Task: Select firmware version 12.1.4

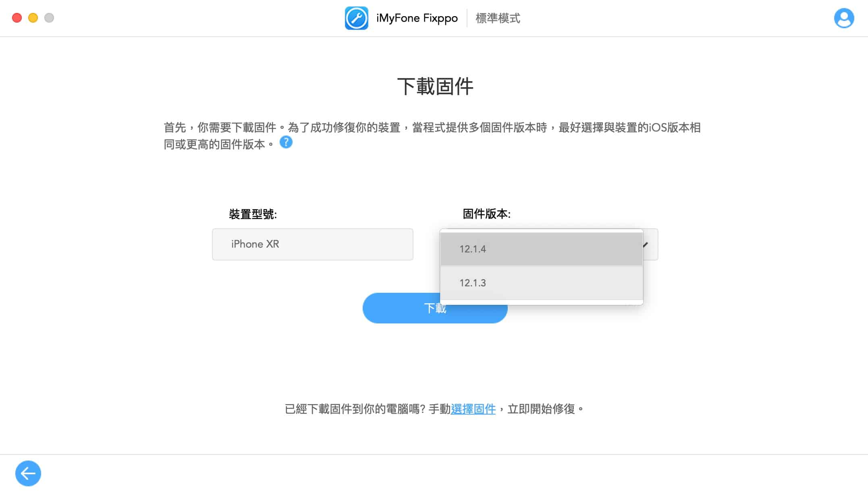Action: [x=541, y=249]
